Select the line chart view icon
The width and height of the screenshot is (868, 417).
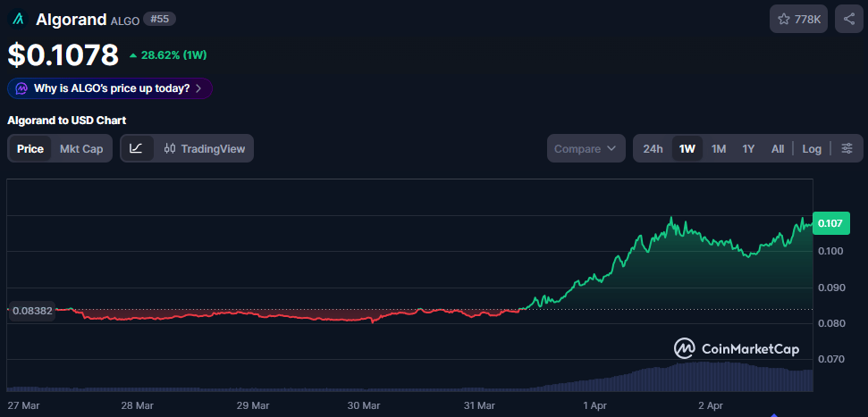tap(137, 148)
